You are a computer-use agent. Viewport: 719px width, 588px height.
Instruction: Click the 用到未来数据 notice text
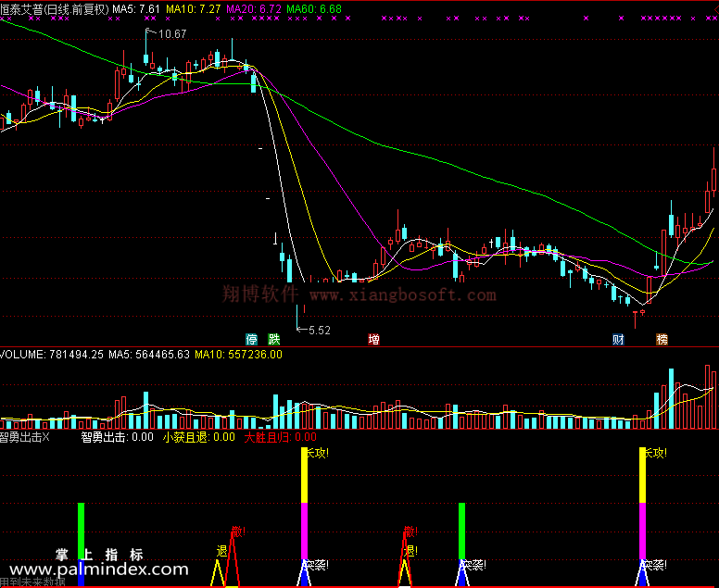[x=32, y=583]
